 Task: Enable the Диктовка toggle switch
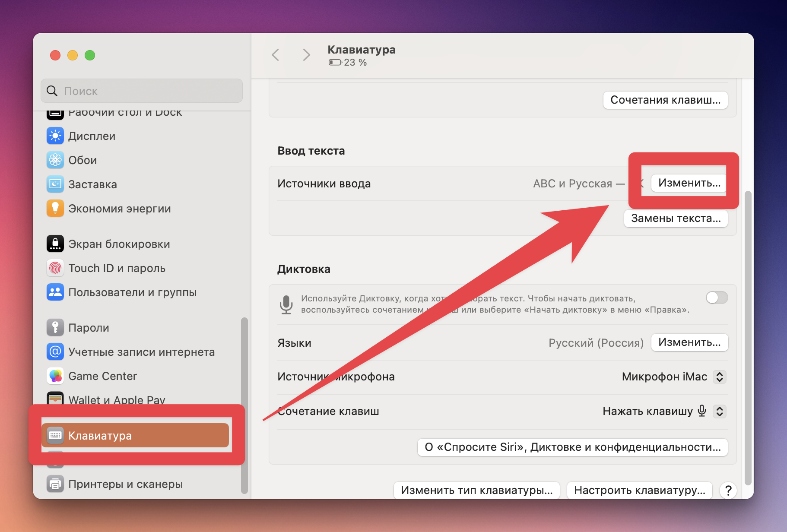[x=717, y=298]
